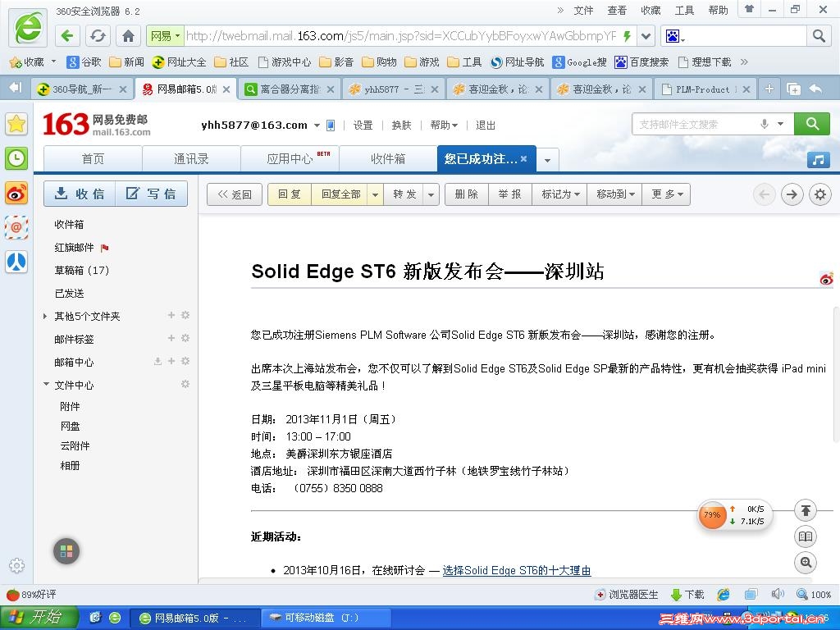Open sidebar settings gear at the bottom left
Viewport: 840px width, 630px height.
point(16,565)
